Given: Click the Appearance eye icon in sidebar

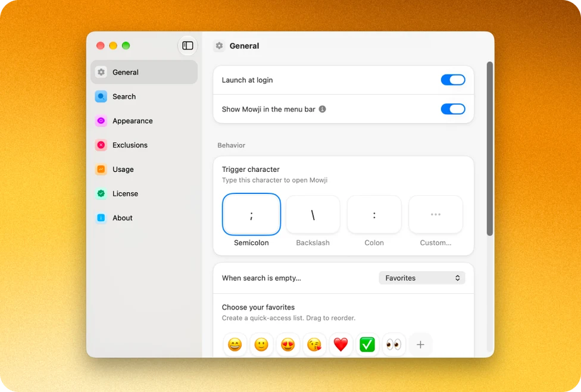Looking at the screenshot, I should [x=101, y=121].
